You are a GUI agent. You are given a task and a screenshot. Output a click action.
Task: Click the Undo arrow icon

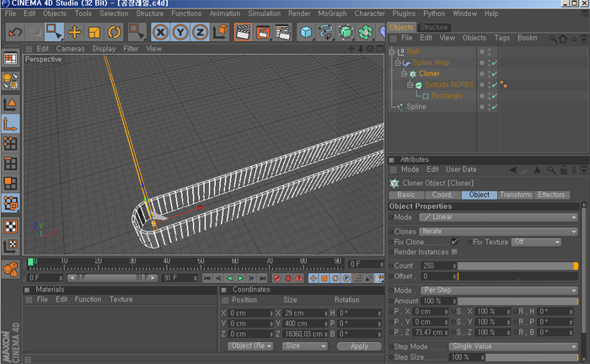point(15,32)
